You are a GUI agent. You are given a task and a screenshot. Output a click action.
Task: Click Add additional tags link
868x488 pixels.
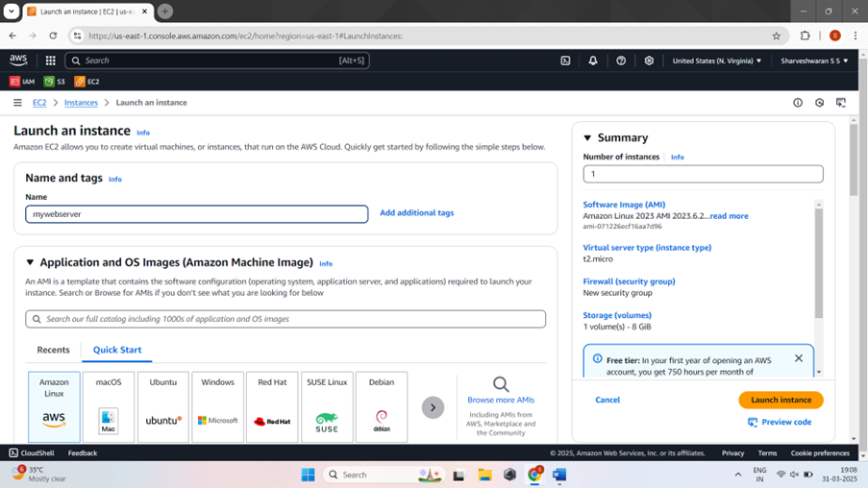[417, 212]
